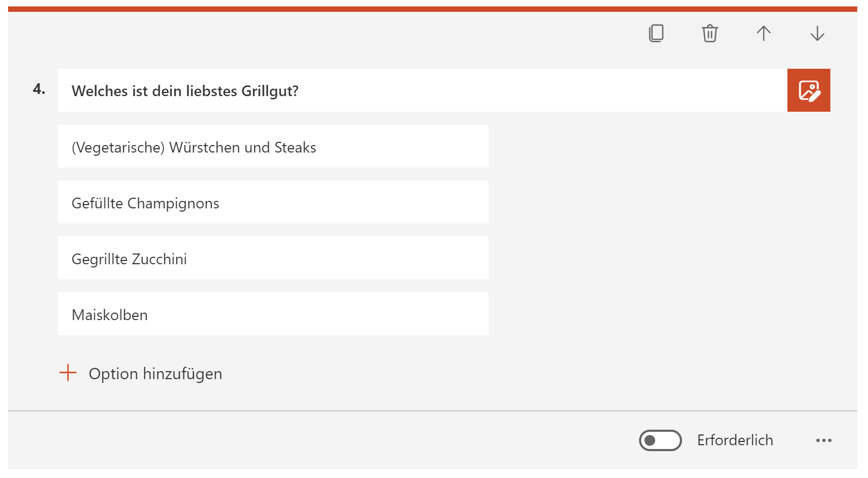868x478 pixels.
Task: Move question up with arrow icon
Action: point(764,33)
